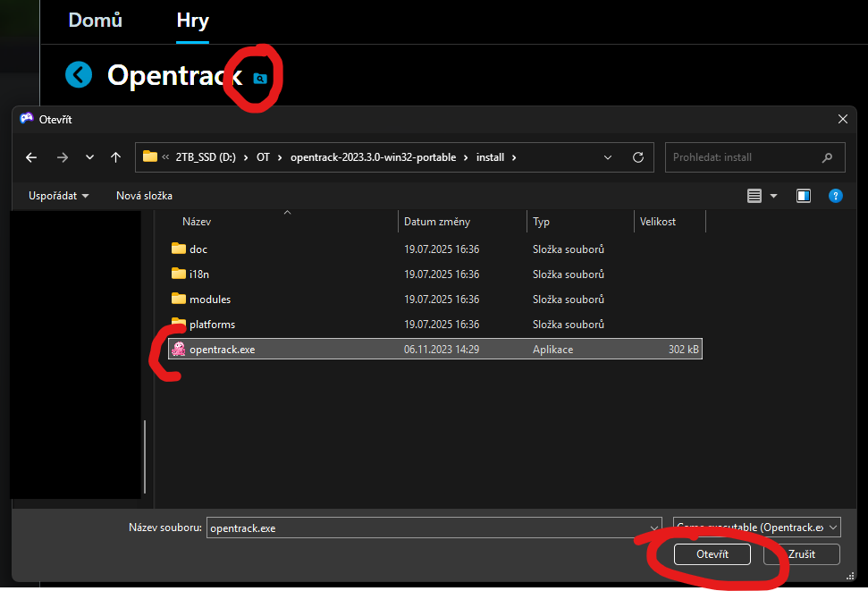
Task: Click the Aplikace type cell
Action: [x=552, y=350]
